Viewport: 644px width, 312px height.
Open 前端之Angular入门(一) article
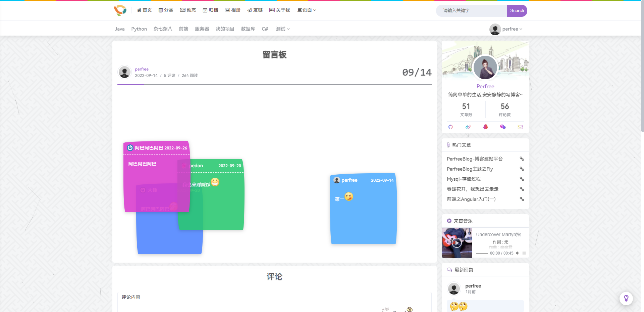[x=471, y=199]
